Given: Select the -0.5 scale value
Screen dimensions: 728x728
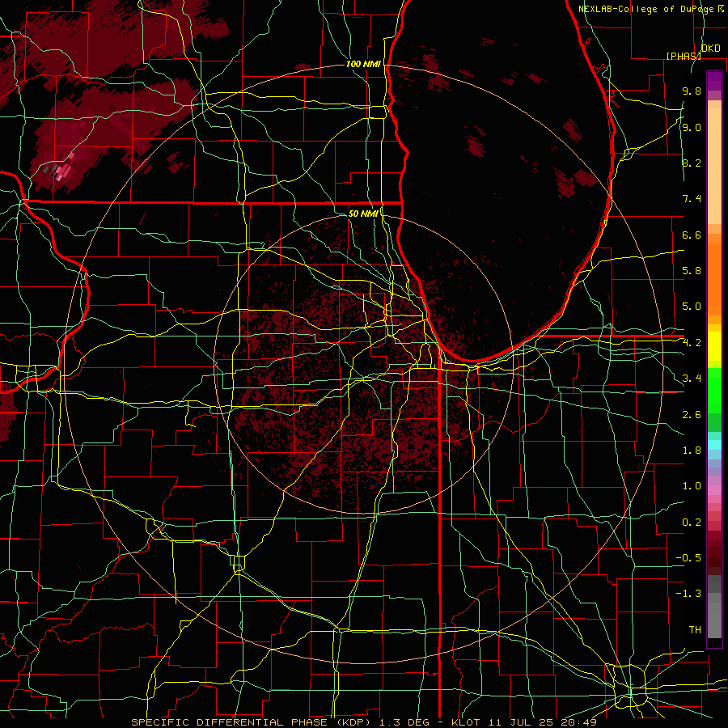Looking at the screenshot, I should [688, 558].
